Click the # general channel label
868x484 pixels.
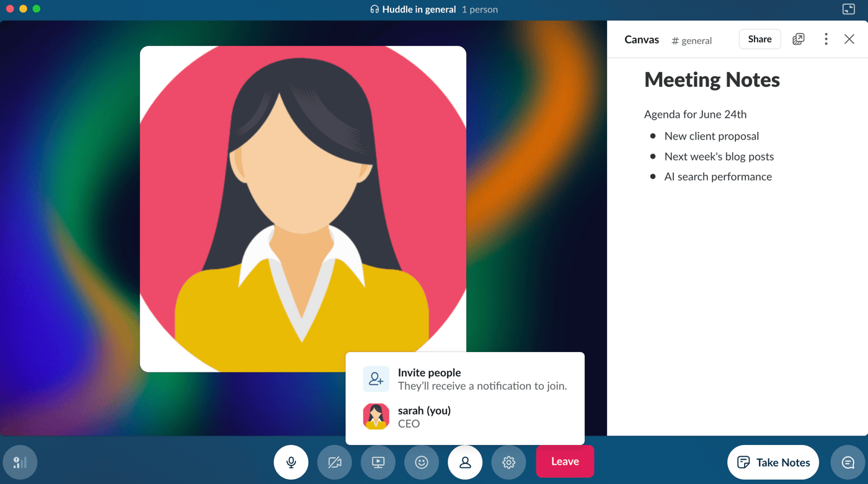coord(692,40)
